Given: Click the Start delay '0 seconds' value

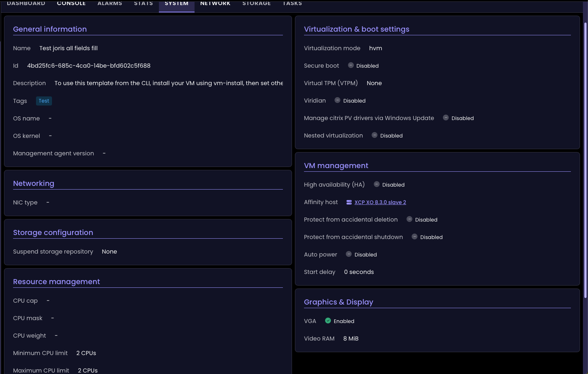Looking at the screenshot, I should point(359,272).
